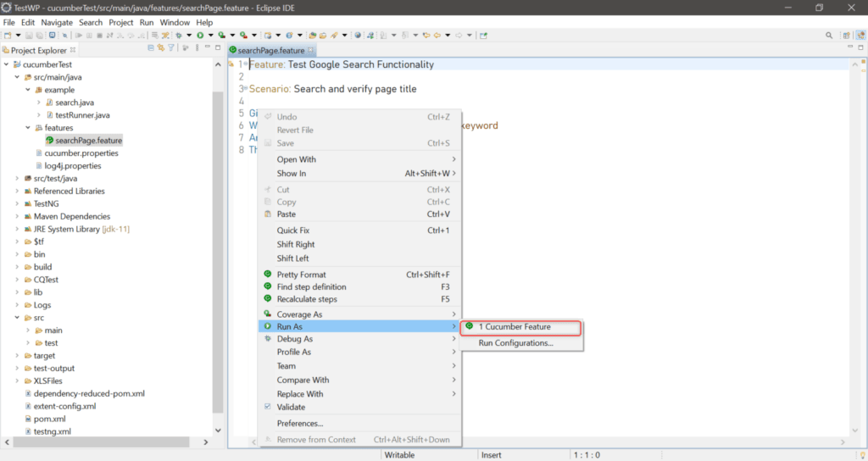The image size is (868, 461).
Task: Open Project Explorer view menu dots
Action: click(x=197, y=48)
